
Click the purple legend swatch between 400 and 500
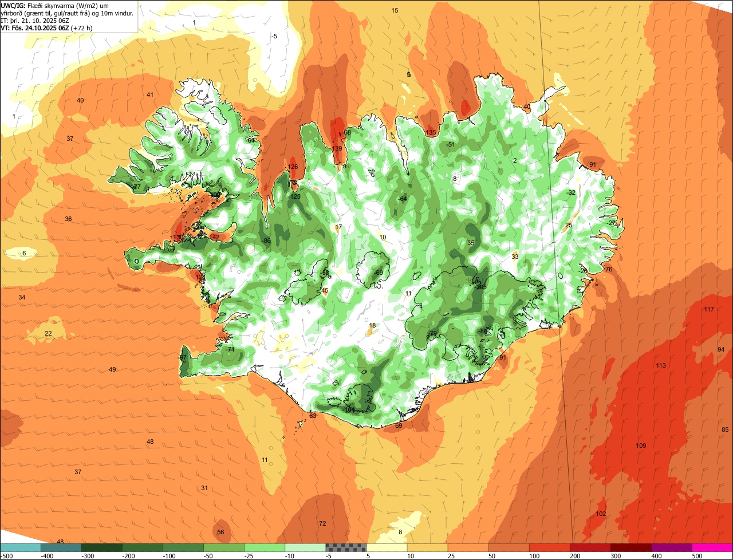pyautogui.click(x=672, y=547)
